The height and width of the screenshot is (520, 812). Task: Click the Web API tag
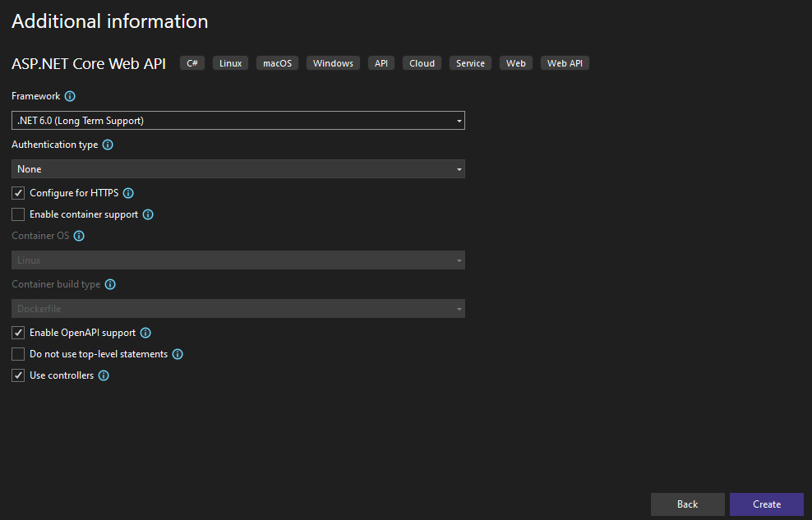(565, 63)
